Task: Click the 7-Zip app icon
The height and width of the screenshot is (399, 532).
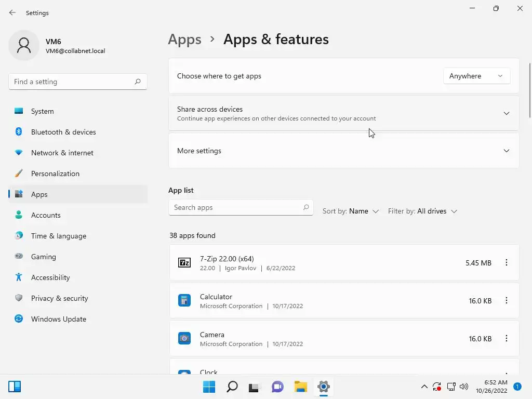Action: point(184,263)
